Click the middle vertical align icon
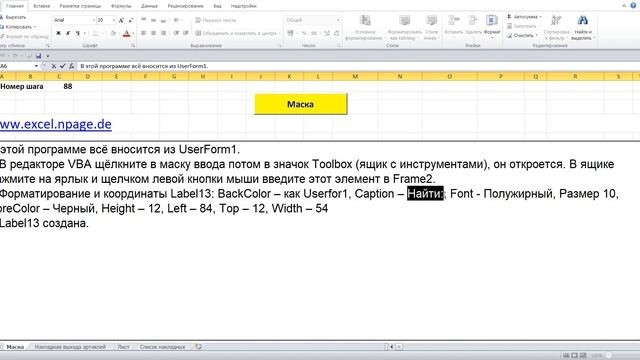The image size is (640, 360). (153, 20)
